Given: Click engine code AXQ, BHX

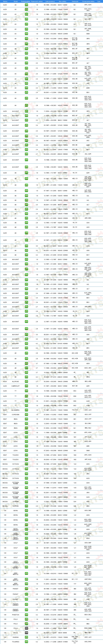Looking at the screenshot, I should click(88, 642).
